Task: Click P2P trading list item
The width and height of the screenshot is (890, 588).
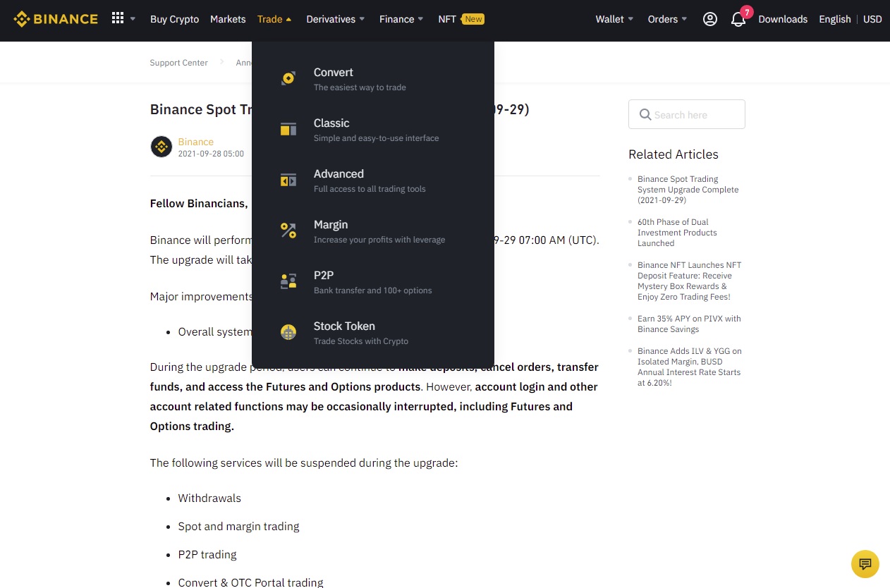Action: 207,555
